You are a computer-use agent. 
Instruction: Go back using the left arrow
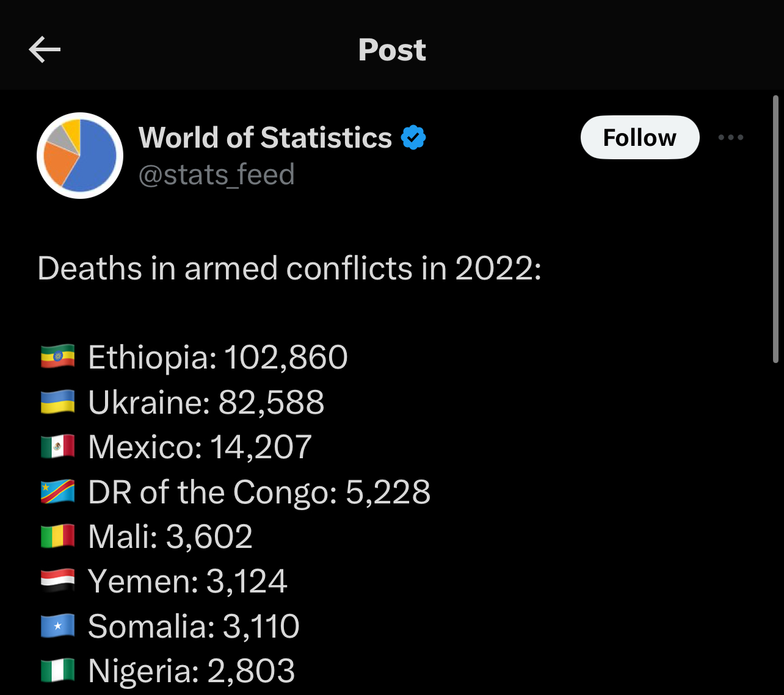(x=45, y=49)
